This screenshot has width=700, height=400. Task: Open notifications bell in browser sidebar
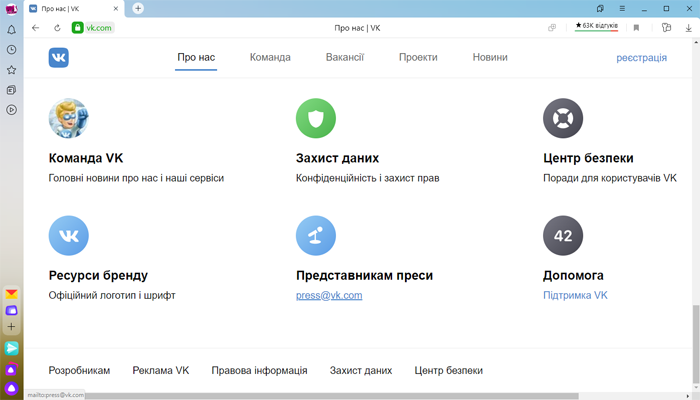click(x=12, y=30)
